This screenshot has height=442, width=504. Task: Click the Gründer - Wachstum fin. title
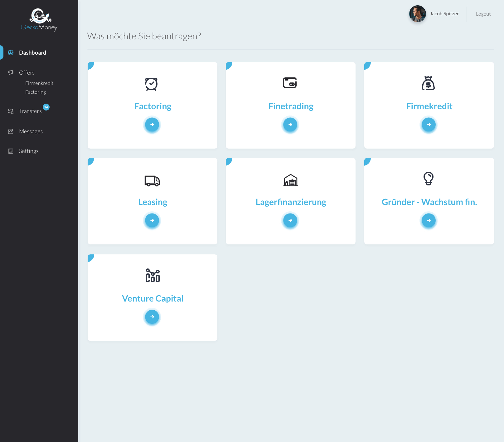pyautogui.click(x=429, y=202)
